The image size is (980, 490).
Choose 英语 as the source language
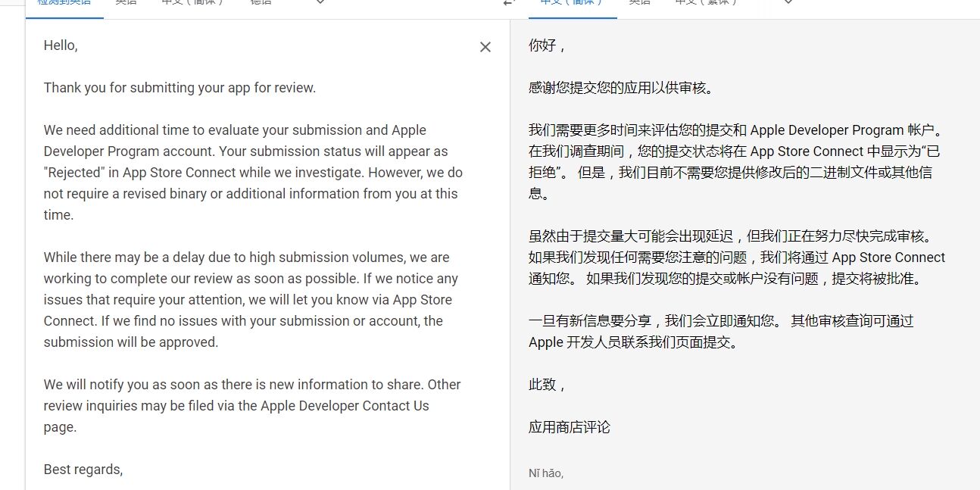click(126, 3)
